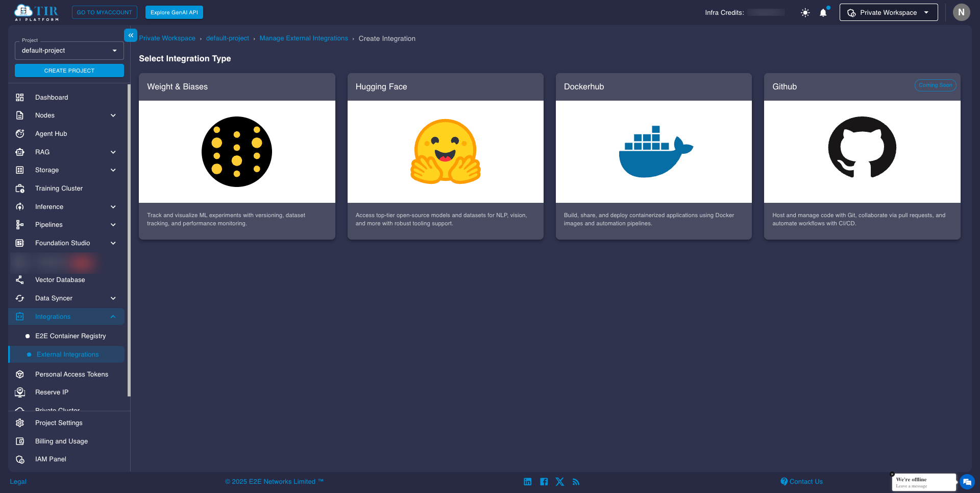Screen dimensions: 980x493
Task: Select the Hugging Face integration card
Action: (445, 156)
